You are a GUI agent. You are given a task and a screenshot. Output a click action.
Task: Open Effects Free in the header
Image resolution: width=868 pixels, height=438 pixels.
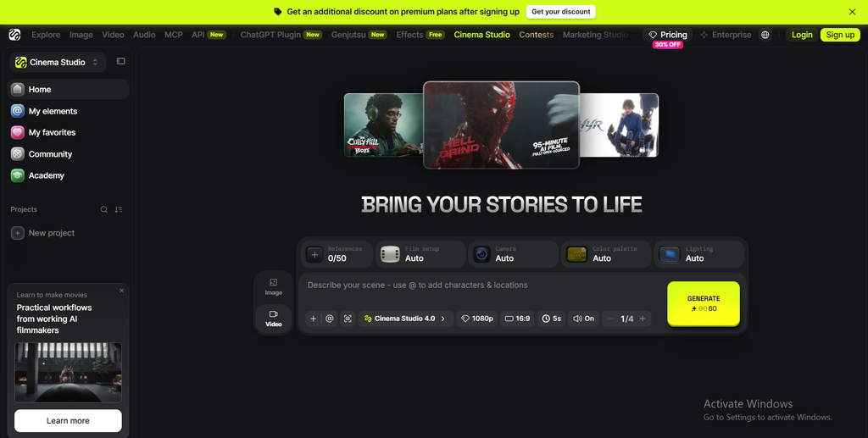click(420, 35)
